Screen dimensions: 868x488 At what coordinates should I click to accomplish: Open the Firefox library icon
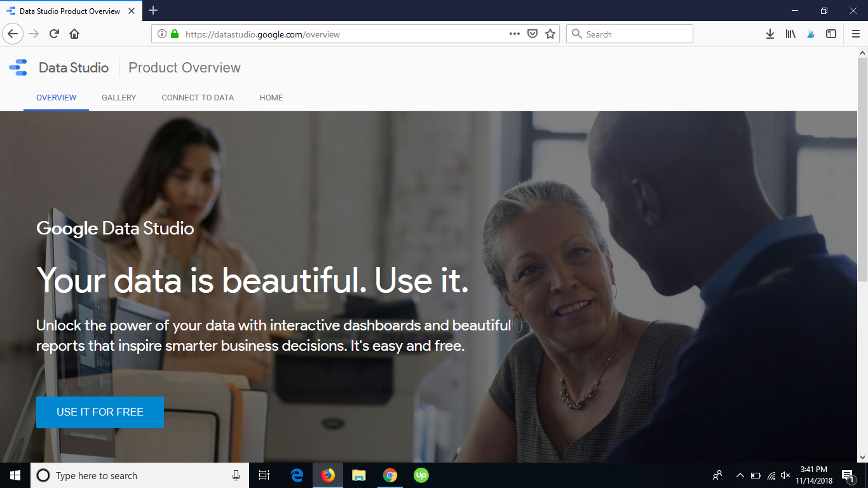click(790, 34)
